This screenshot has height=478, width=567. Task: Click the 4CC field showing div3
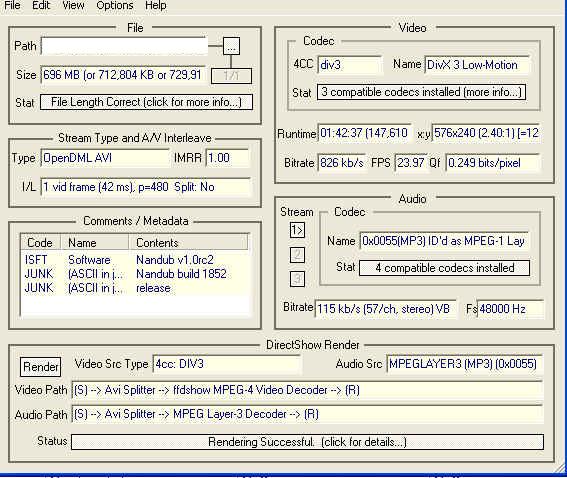(350, 65)
